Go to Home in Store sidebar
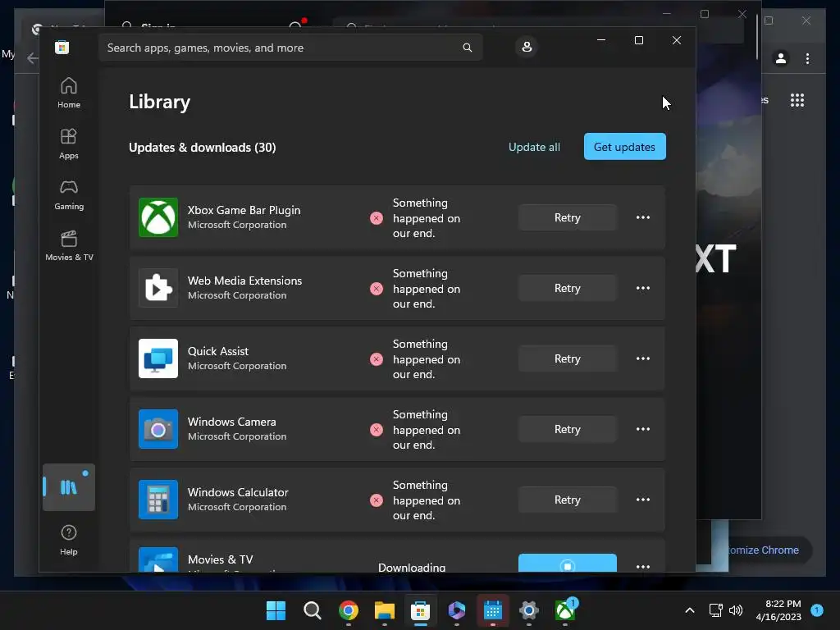The width and height of the screenshot is (840, 630). [69, 94]
